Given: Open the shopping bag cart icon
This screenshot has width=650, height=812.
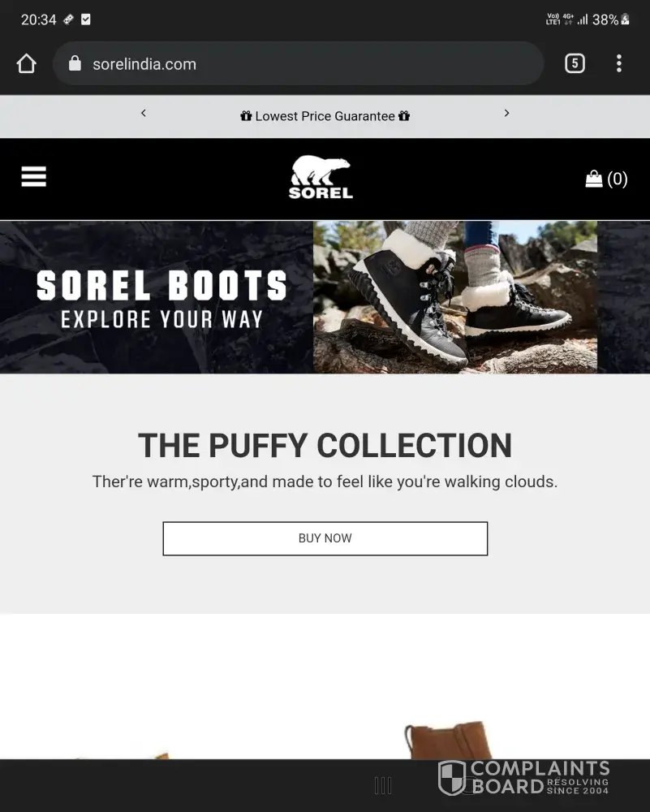Looking at the screenshot, I should (x=593, y=179).
